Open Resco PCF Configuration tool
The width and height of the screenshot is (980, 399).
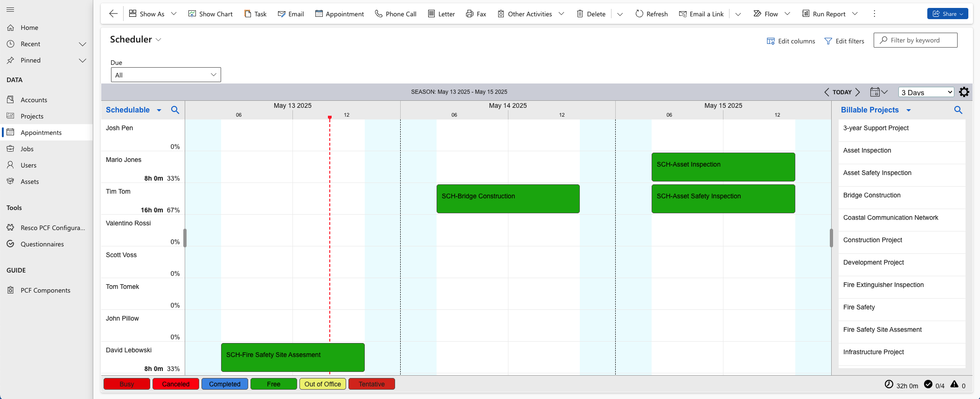pos(47,228)
